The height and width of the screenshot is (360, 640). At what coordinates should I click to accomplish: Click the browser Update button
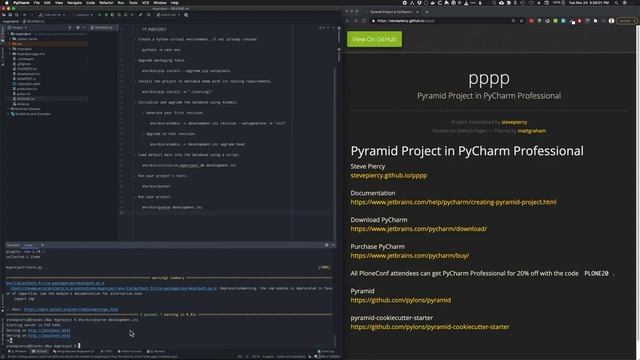coord(627,20)
